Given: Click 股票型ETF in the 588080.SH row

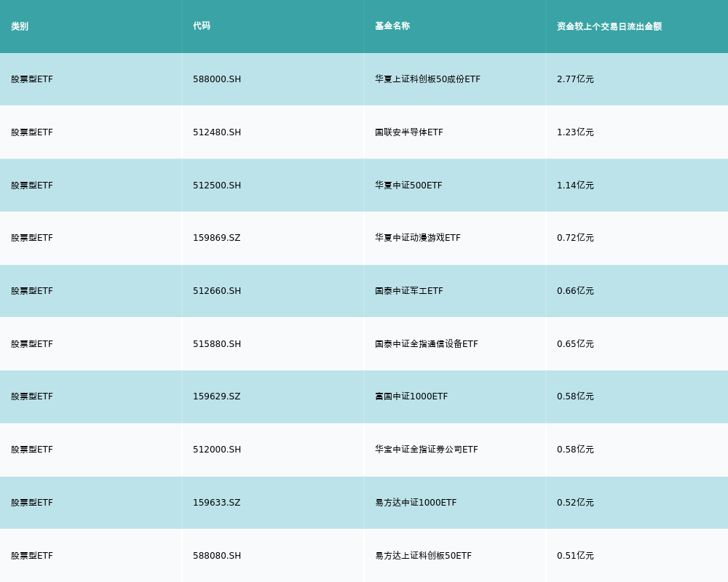Looking at the screenshot, I should (x=32, y=556).
